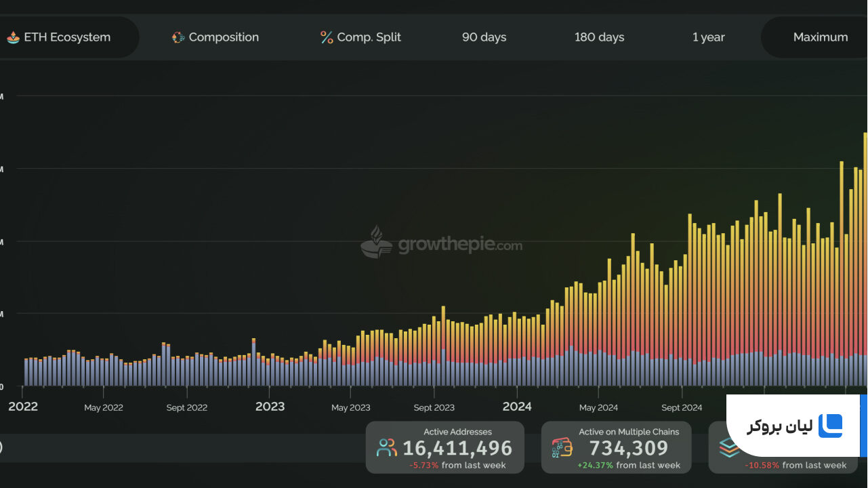
Task: Click the tallest yellow bar at the chart's right edge
Action: point(865,259)
